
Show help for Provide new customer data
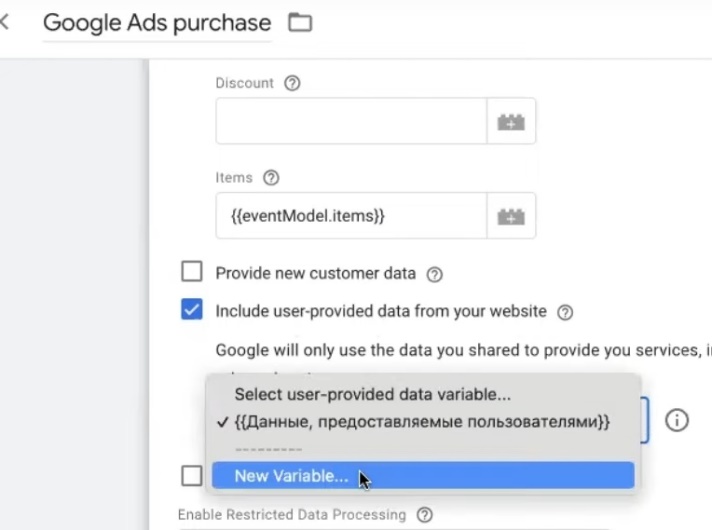[434, 274]
